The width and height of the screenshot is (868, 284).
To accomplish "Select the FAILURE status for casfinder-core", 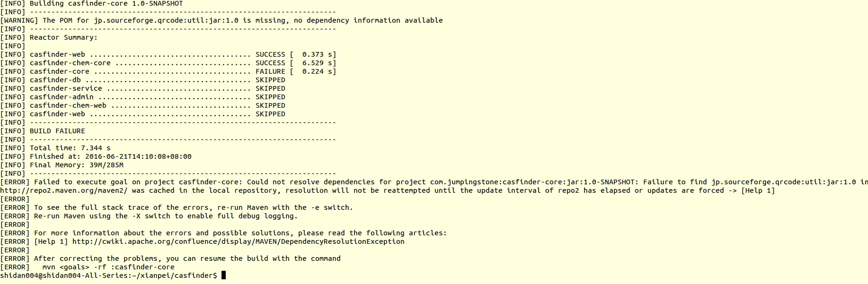I will pyautogui.click(x=270, y=71).
